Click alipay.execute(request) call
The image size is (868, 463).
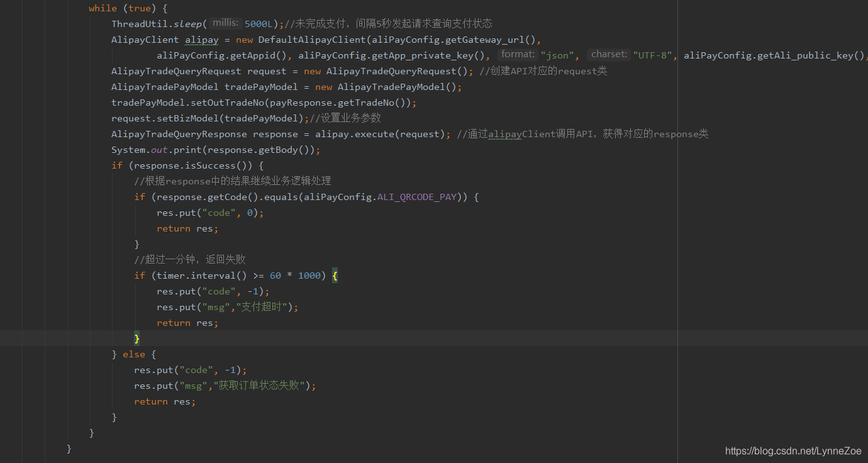click(x=380, y=134)
